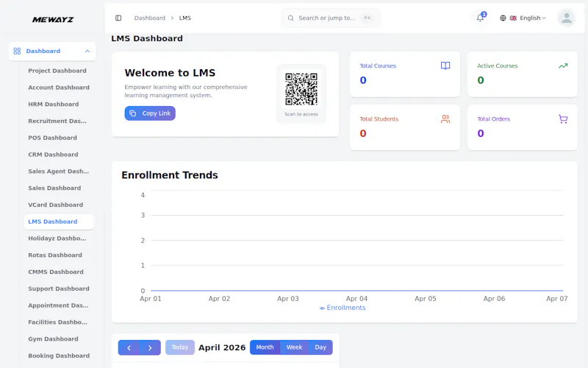Toggle the sidebar panel icon
The height and width of the screenshot is (368, 588).
pyautogui.click(x=118, y=18)
